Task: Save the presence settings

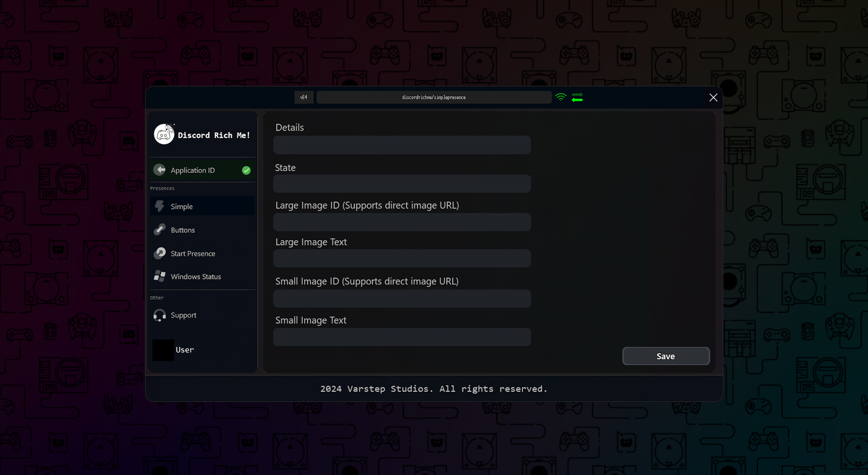Action: (x=665, y=356)
